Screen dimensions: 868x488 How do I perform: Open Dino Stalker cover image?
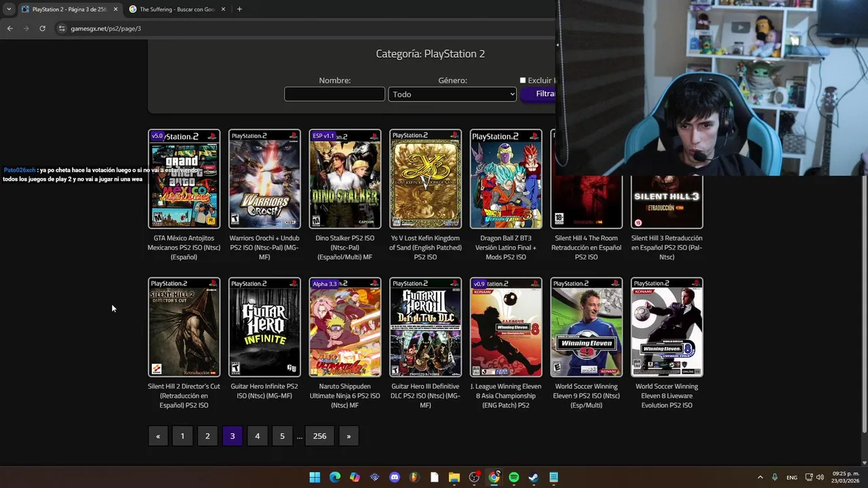pos(345,179)
